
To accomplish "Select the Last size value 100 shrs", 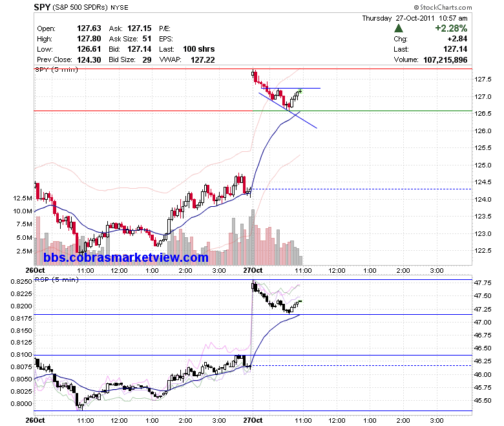I will [199, 49].
